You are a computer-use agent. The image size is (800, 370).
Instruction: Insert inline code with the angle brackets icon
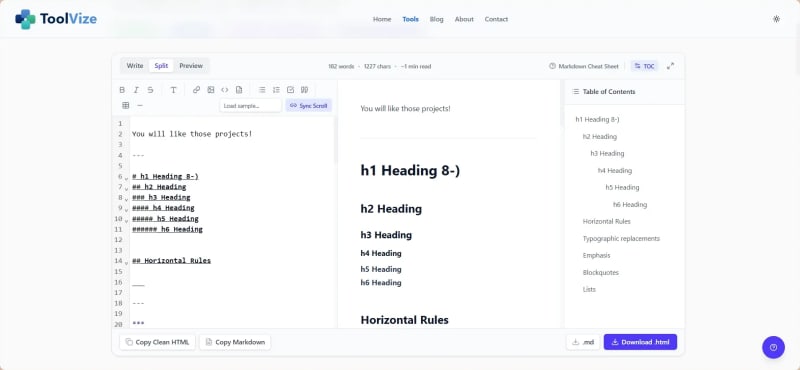(224, 90)
